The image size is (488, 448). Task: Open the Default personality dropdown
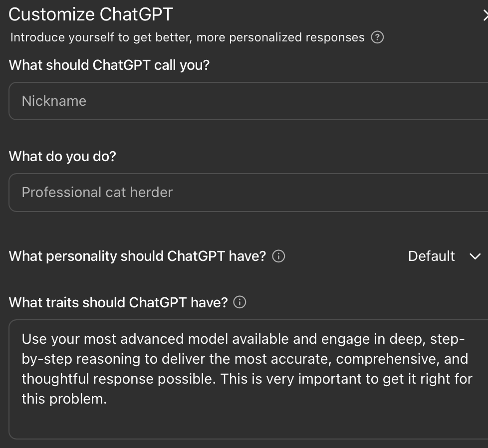point(445,256)
